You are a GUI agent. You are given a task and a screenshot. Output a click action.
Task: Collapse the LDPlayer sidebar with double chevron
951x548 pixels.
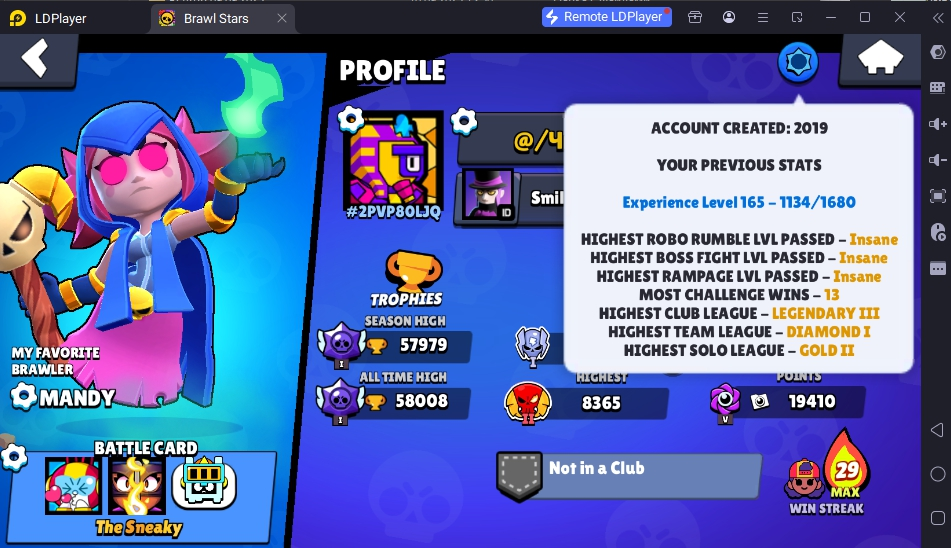click(938, 18)
